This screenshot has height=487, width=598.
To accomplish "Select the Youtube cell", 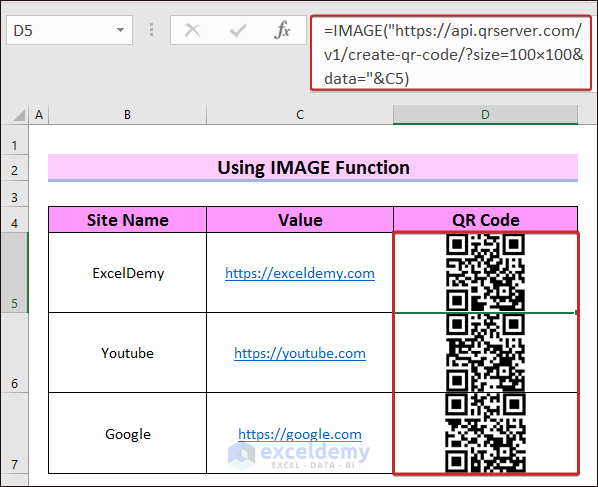I will coord(128,353).
